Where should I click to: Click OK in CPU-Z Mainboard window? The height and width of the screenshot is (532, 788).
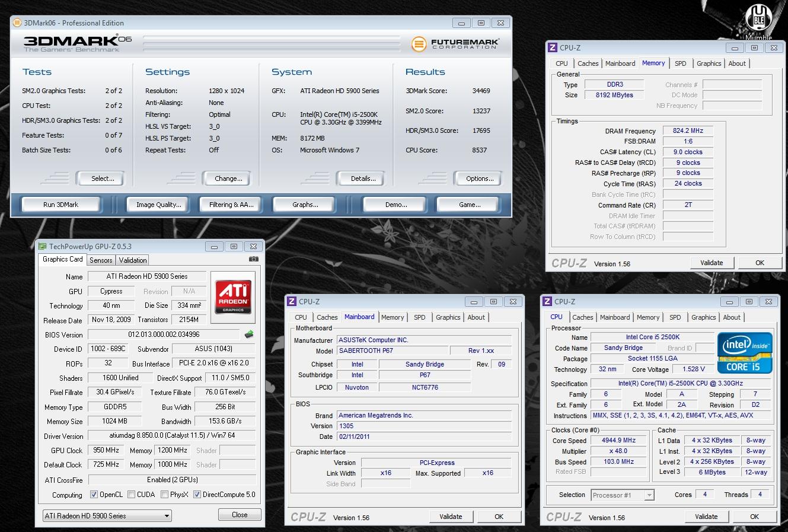pos(499,517)
